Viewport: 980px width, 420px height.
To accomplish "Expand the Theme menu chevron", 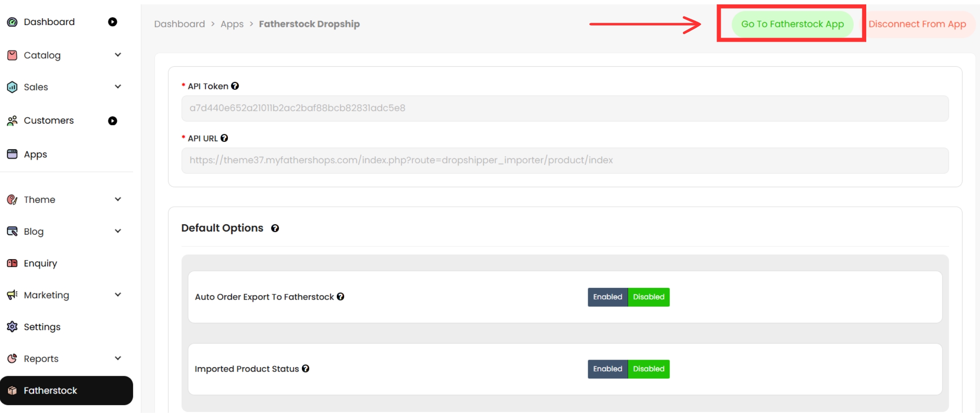I will [x=118, y=199].
